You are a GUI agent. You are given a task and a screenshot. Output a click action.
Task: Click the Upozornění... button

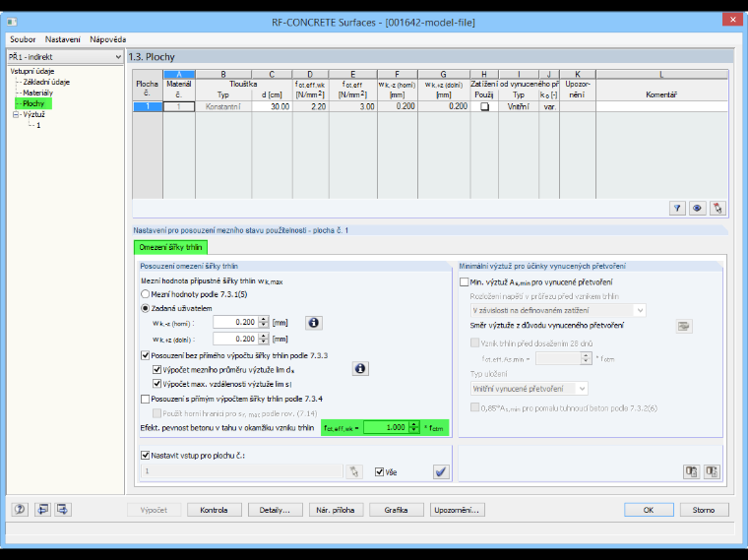click(457, 510)
